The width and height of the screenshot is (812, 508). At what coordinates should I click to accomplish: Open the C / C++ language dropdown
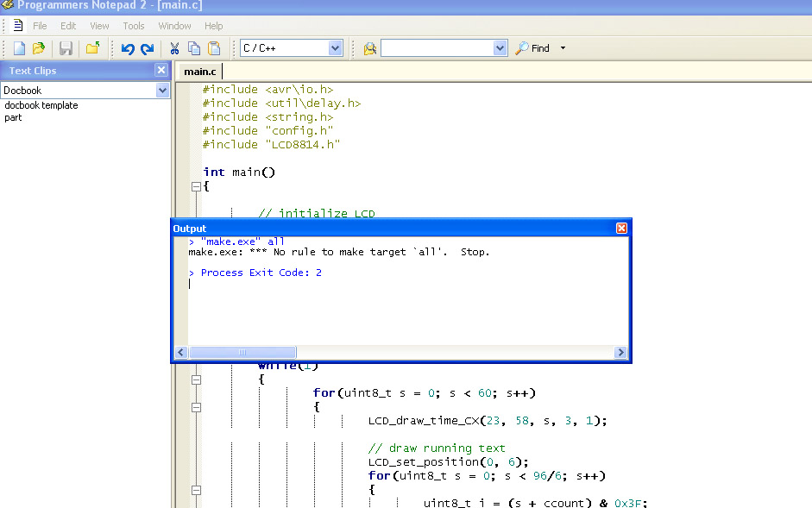[335, 48]
